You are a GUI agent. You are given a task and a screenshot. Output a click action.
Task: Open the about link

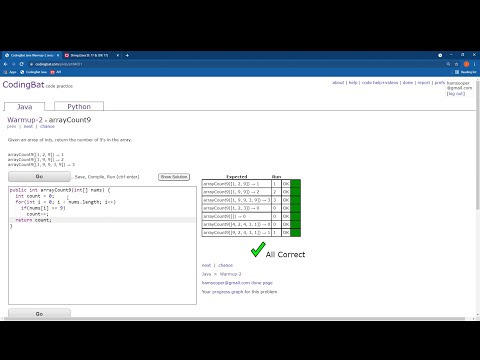coord(338,83)
